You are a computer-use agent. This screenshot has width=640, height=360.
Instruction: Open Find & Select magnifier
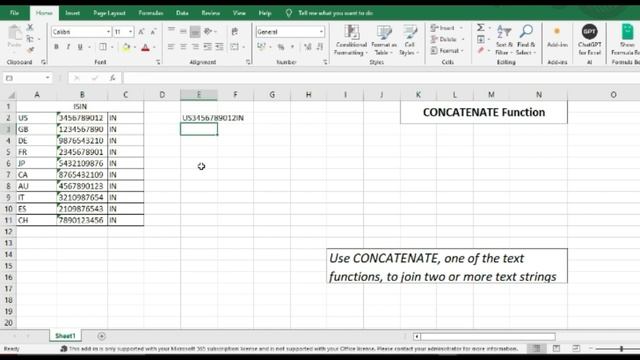[526, 40]
